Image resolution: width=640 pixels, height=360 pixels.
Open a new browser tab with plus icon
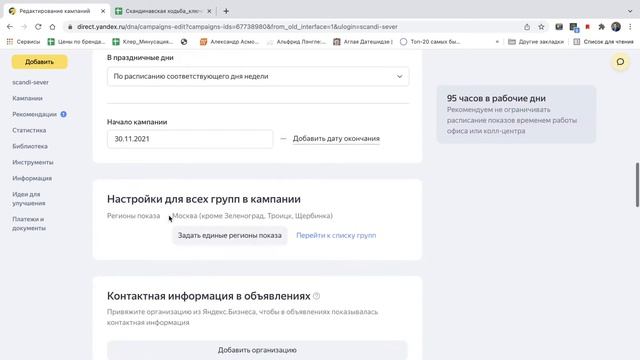(226, 11)
